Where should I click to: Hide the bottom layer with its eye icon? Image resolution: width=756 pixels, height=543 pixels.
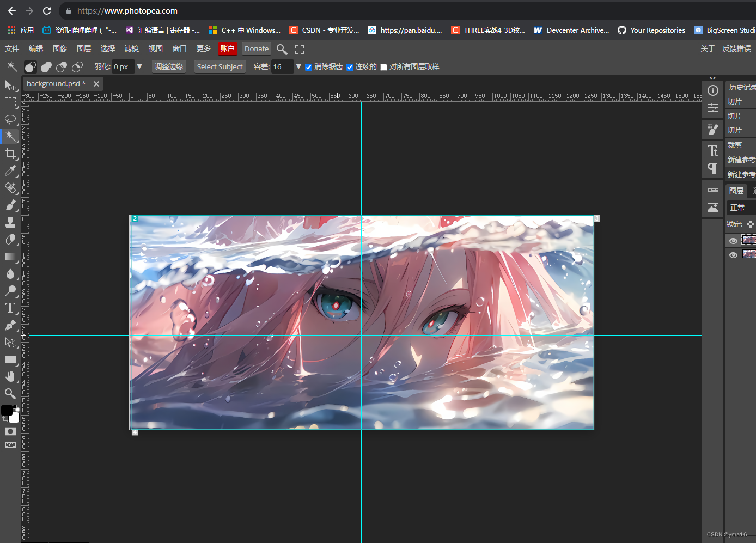coord(733,255)
